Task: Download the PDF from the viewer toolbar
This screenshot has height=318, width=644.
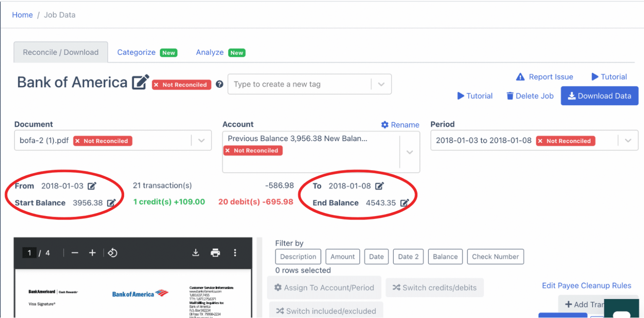Action: [195, 253]
